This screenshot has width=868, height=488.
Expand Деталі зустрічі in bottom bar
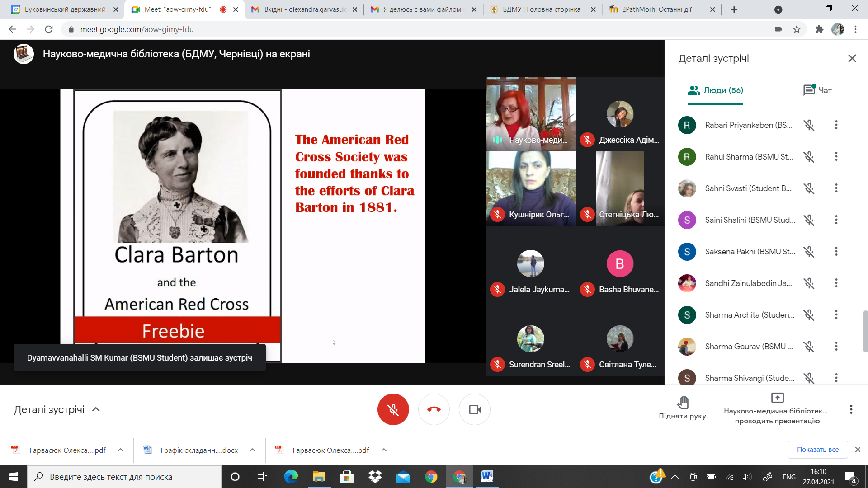pos(57,409)
